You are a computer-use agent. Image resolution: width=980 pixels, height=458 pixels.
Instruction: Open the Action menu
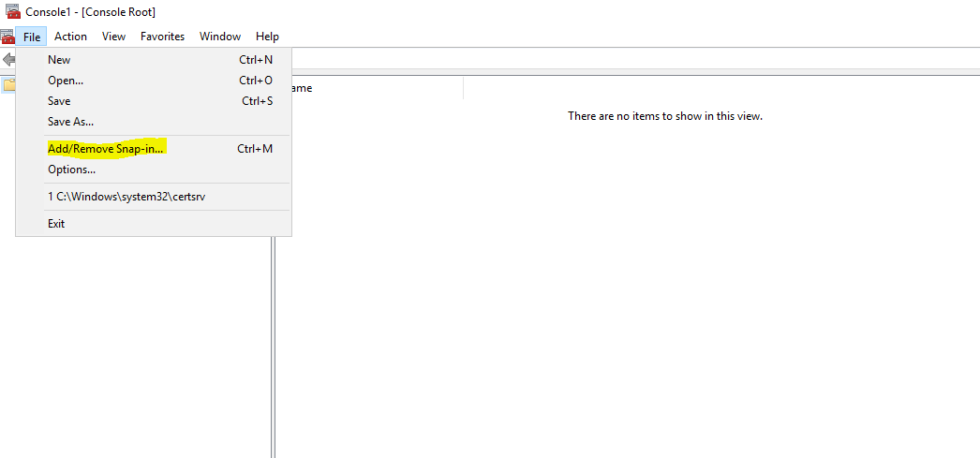70,37
